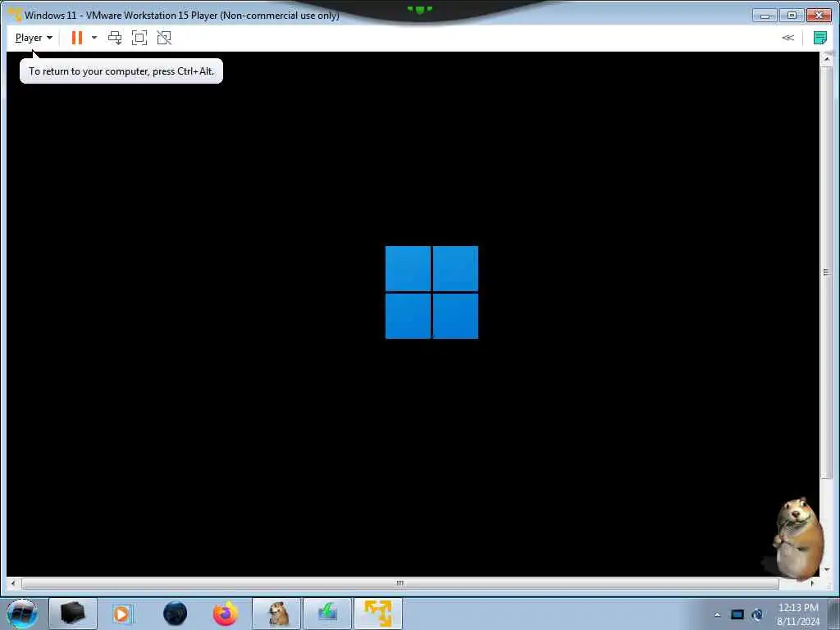The image size is (840, 630).
Task: Click the vertical scrollbar thumb
Action: point(826,272)
